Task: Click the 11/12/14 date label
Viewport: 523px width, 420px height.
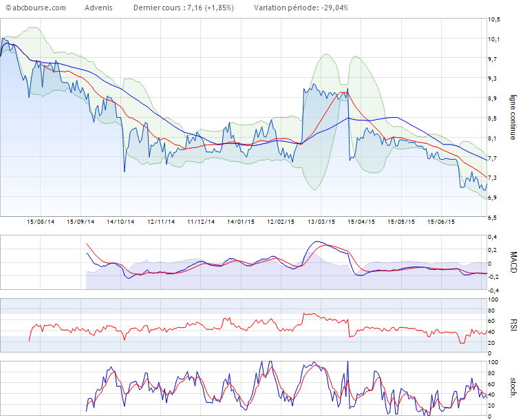Action: coord(201,222)
